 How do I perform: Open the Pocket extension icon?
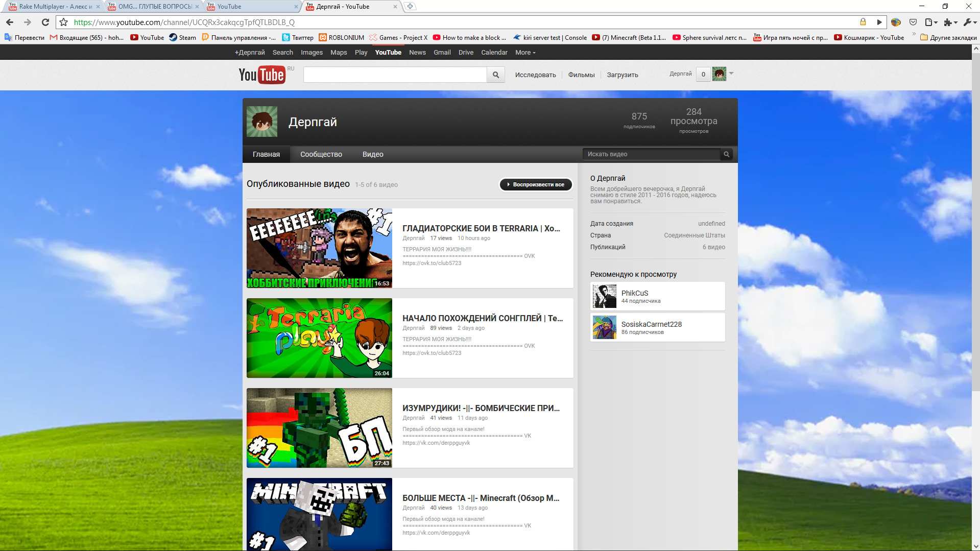(x=913, y=22)
